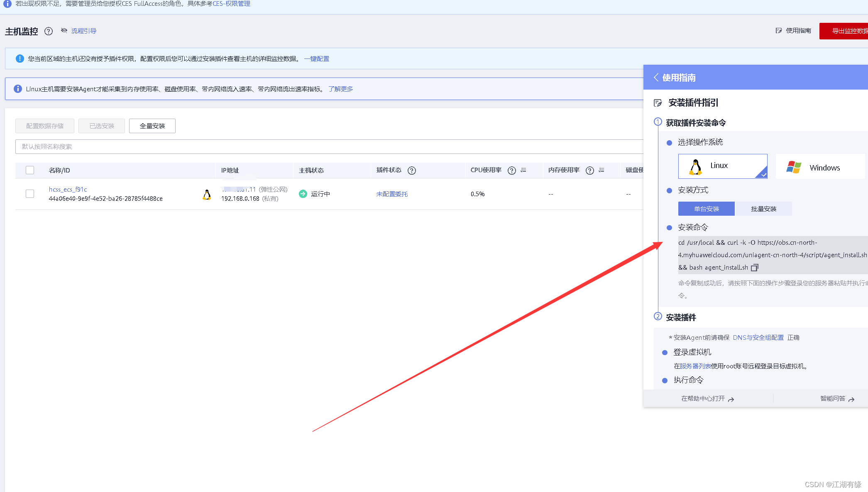Toggle the select-all checkbox in table header
Image resolution: width=868 pixels, height=492 pixels.
(30, 170)
